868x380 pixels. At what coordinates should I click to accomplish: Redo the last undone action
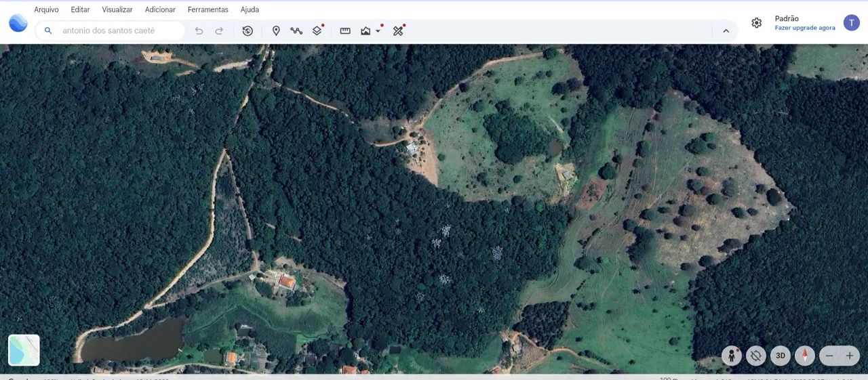tap(219, 30)
